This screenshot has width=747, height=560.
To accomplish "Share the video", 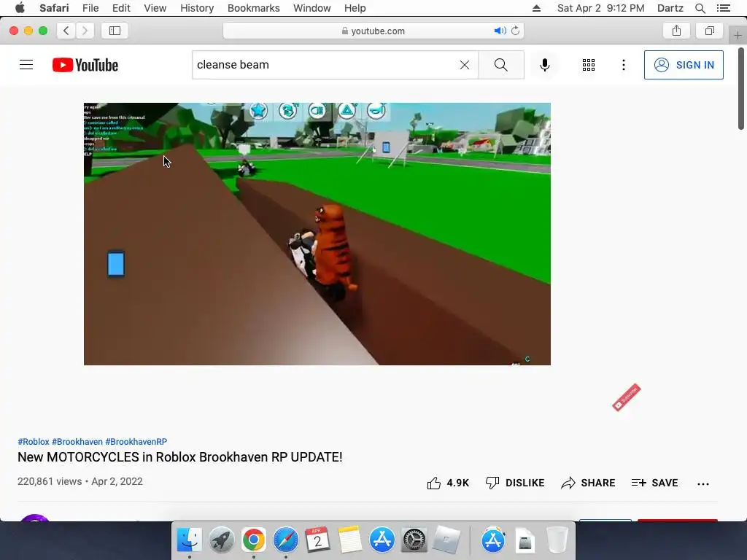I will tap(589, 483).
